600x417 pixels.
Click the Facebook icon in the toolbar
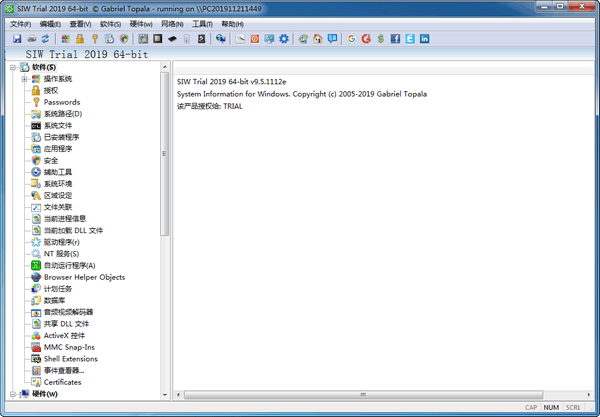click(395, 38)
